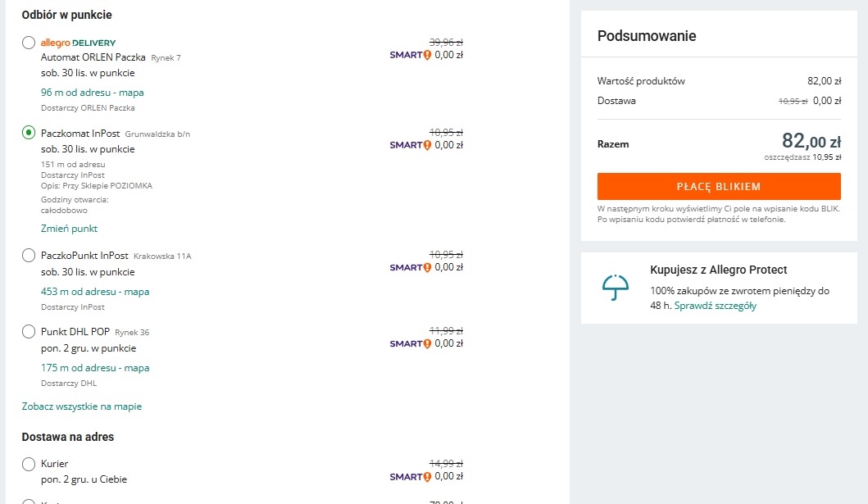Pick the Punkt DHL POP radio button

[x=29, y=332]
